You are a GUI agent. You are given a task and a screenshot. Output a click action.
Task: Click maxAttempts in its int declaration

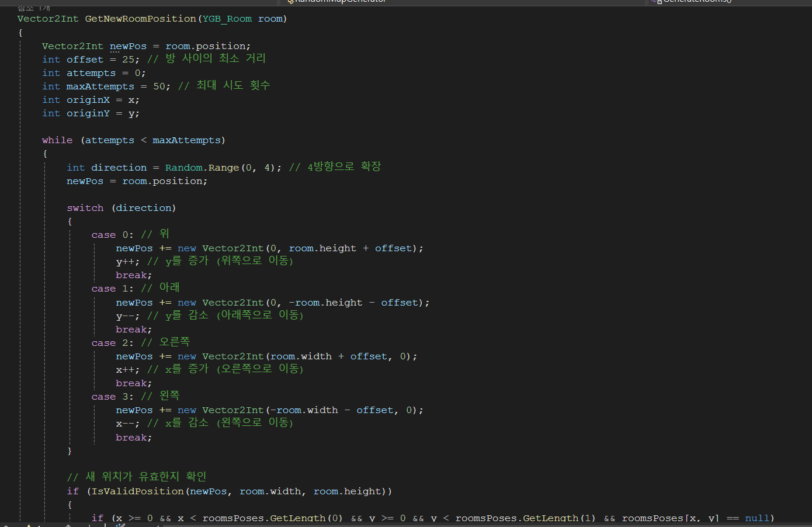(100, 86)
